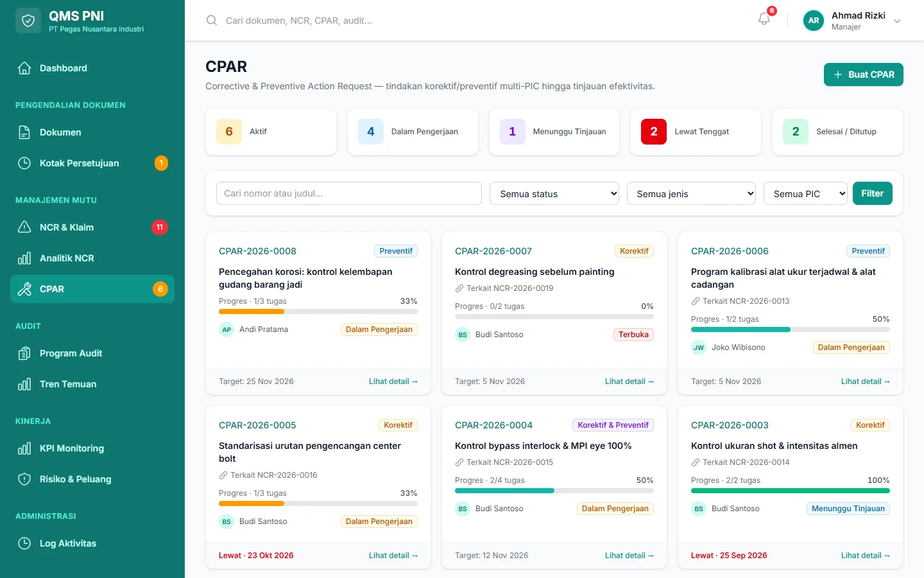Open the Semua PIC dropdown

pyautogui.click(x=805, y=193)
